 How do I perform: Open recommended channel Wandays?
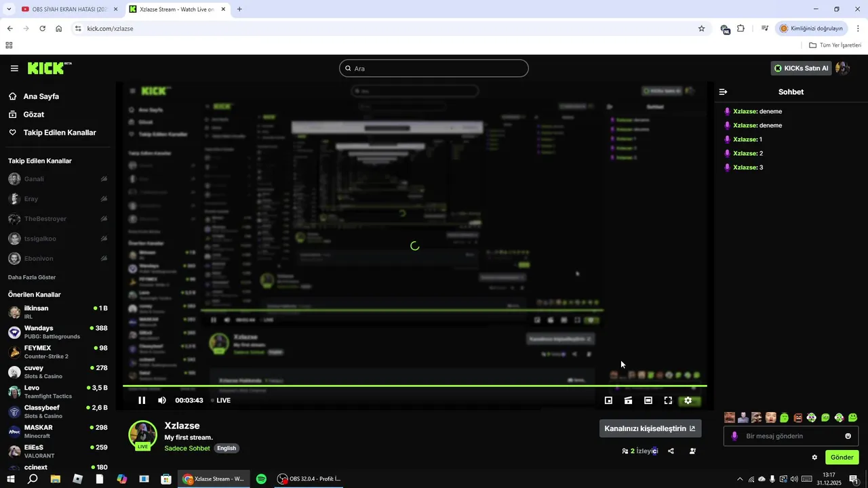[x=58, y=332]
